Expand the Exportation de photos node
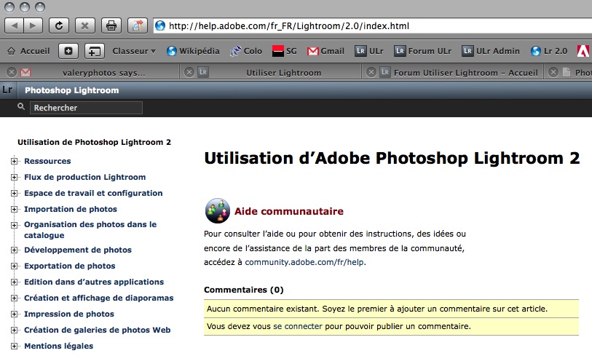The height and width of the screenshot is (364, 592). point(14,266)
